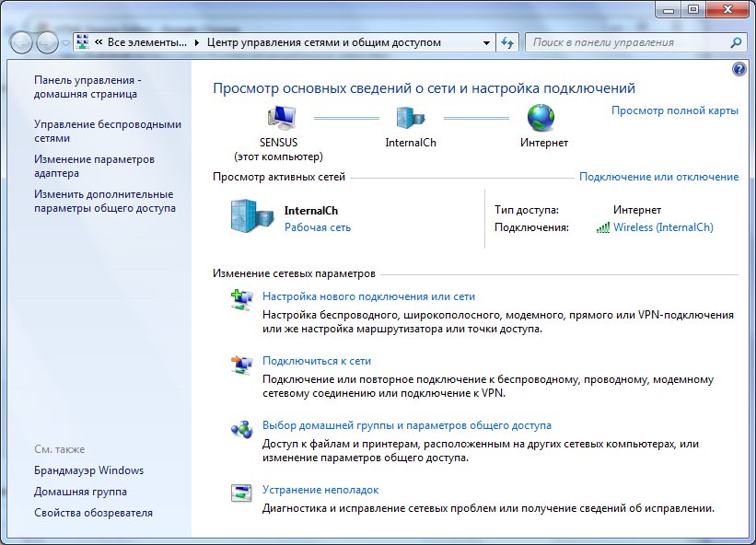
Task: Click the homegroup selection icon
Action: (241, 429)
